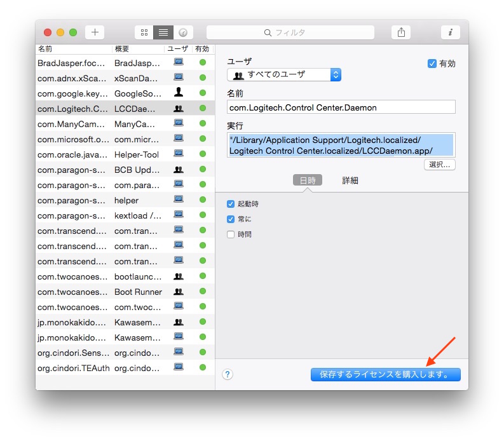Click all-users icon for BCB Upd row
Screen dimensions: 504x441
point(179,170)
